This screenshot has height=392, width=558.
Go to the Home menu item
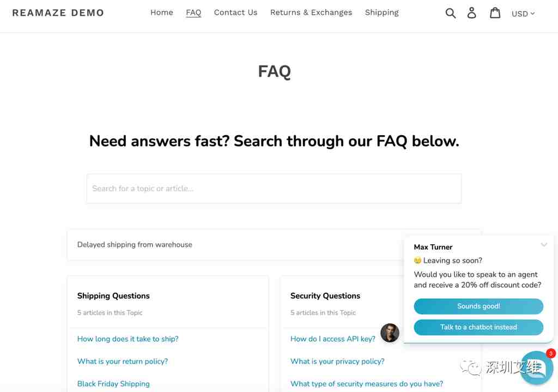(161, 13)
